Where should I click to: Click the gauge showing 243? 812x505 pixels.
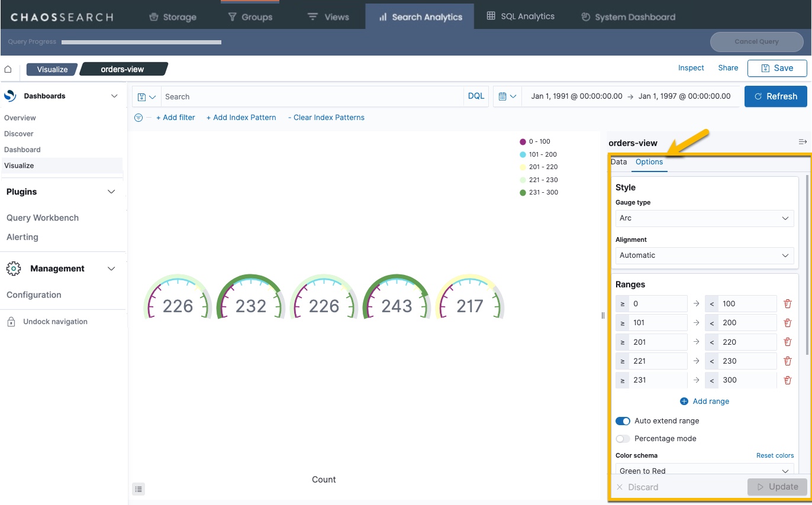[397, 297]
